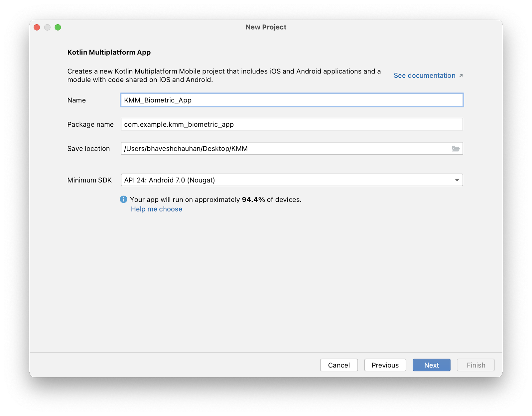The width and height of the screenshot is (532, 416).
Task: Minimize the New Project dialog
Action: pos(48,27)
